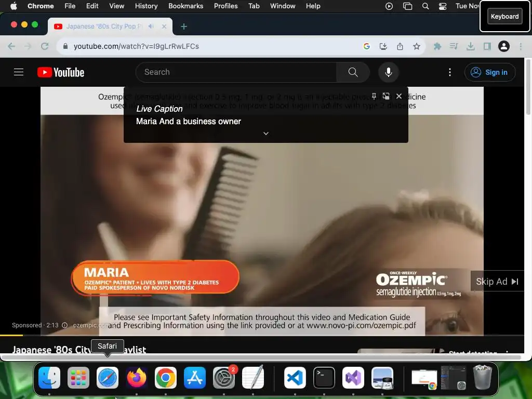
Task: Click the Google icon in address bar
Action: (366, 46)
